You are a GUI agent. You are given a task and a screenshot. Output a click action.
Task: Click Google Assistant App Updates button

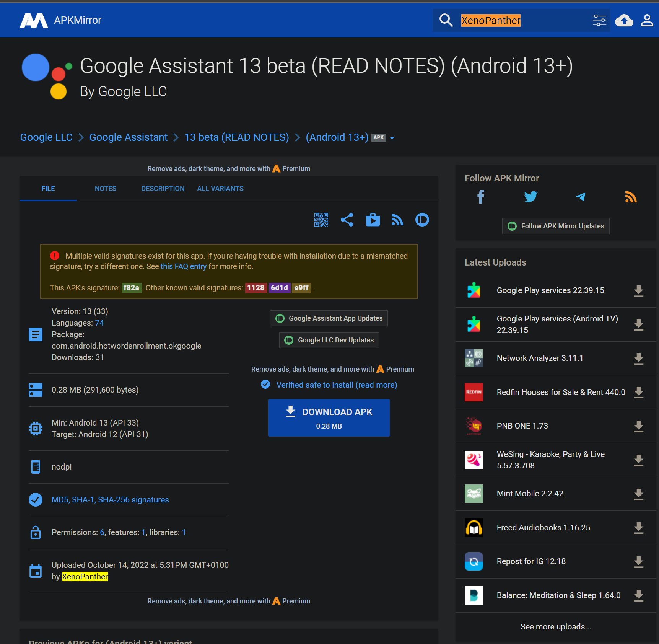point(329,318)
